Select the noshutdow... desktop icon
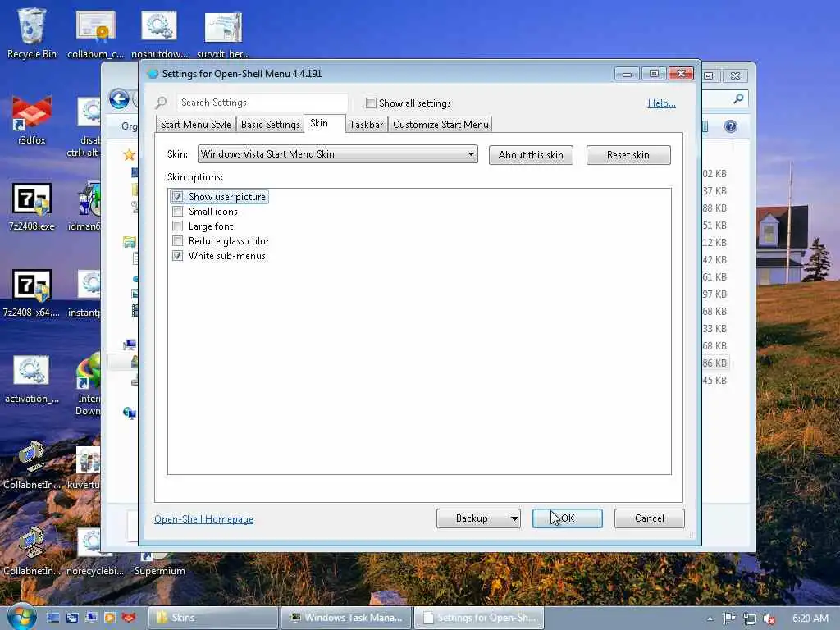840x630 pixels. pos(159,32)
